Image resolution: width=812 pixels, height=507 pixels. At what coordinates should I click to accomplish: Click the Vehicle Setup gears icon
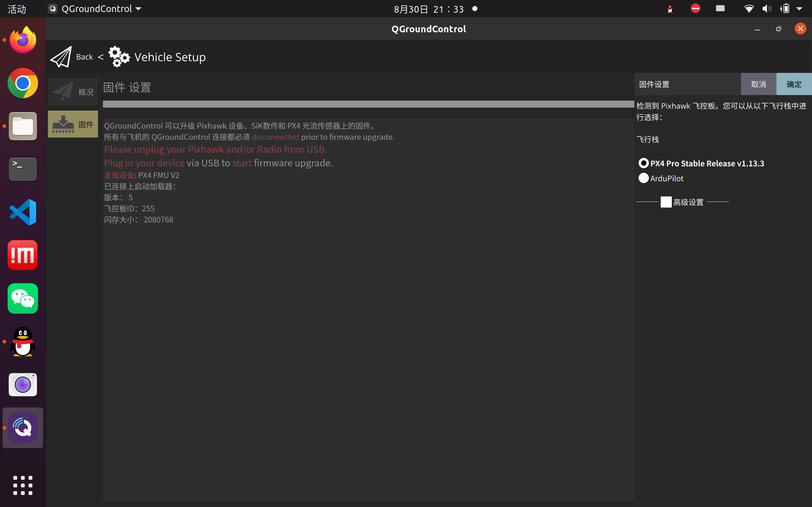[x=119, y=57]
